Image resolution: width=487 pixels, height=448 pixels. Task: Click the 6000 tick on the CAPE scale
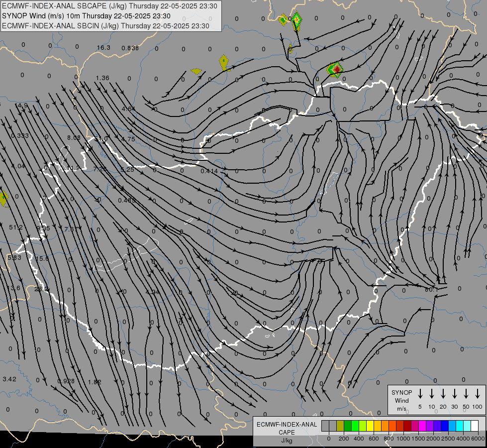[478, 439]
